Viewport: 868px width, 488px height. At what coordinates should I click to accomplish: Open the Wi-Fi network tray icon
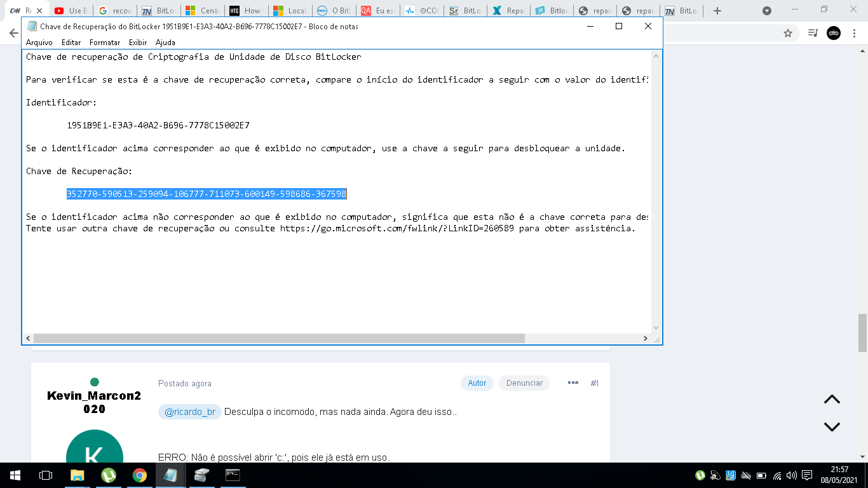776,475
